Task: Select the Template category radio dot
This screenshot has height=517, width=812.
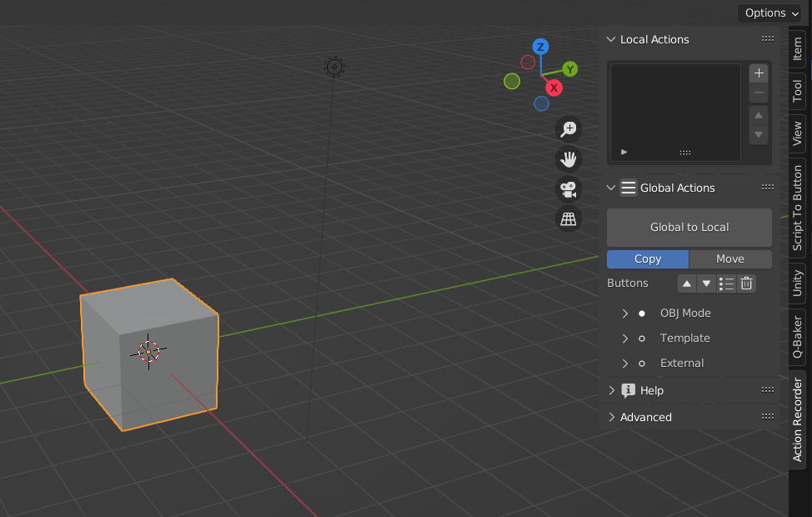Action: point(642,339)
